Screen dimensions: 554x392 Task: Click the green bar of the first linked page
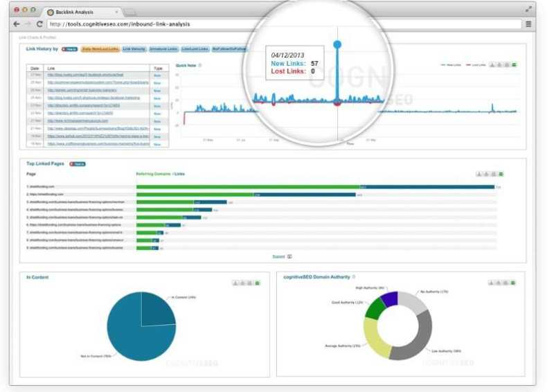(248, 187)
